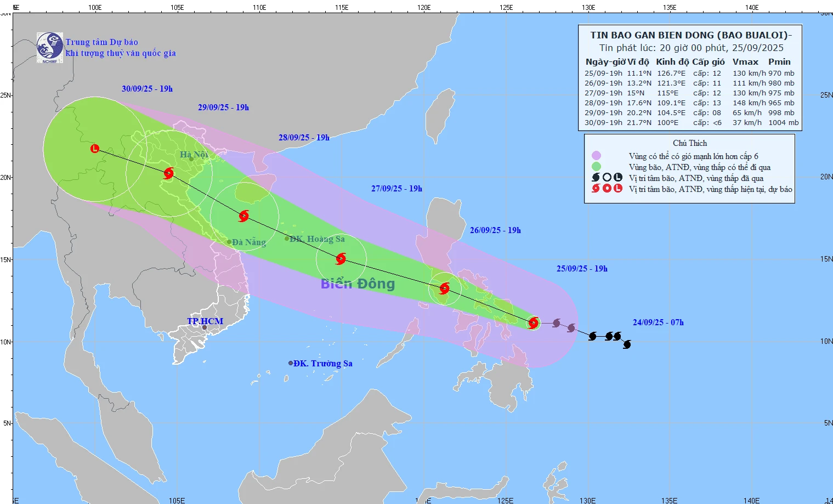The width and height of the screenshot is (833, 504).
Task: Click the red current-position icons in legend
Action: (x=607, y=188)
